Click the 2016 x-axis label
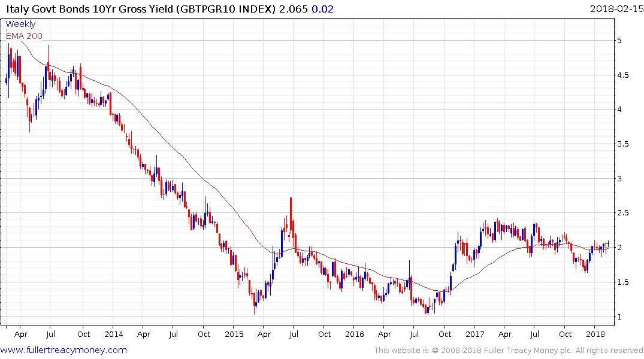Screen dimensions: 644x359 (355, 334)
